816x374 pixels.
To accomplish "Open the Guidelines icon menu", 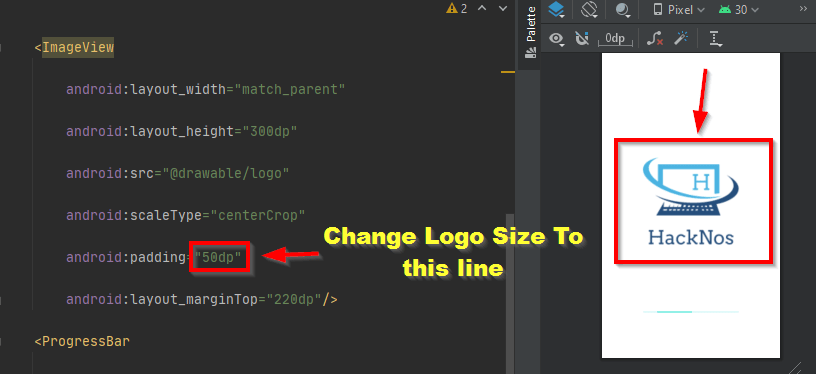I will pos(716,39).
